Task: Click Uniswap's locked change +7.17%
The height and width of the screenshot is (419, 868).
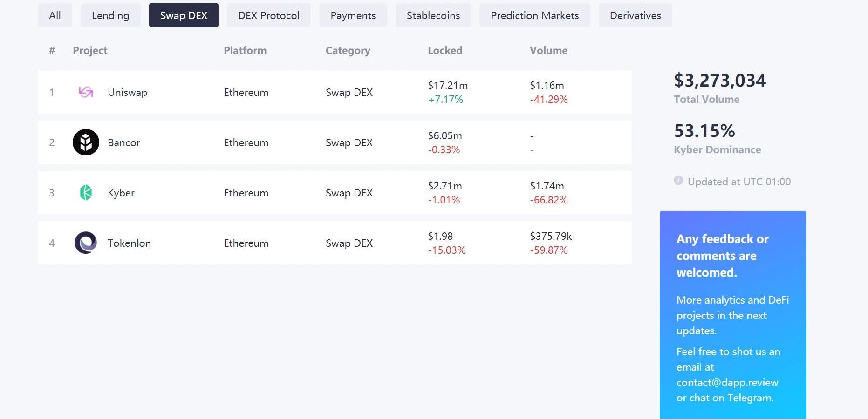Action: (445, 99)
